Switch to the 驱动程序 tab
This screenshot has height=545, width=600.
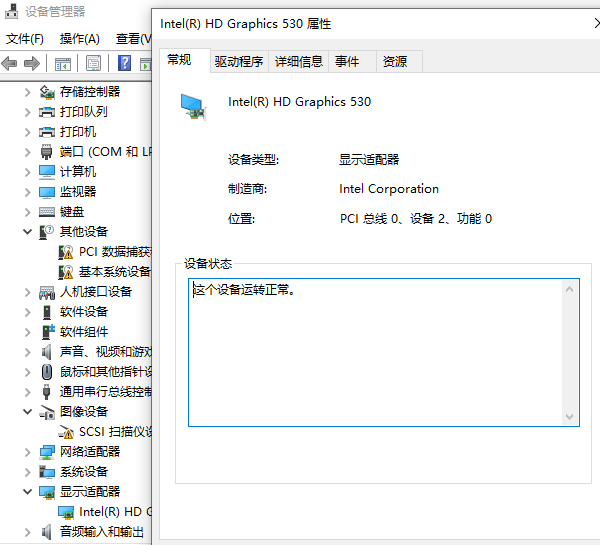tap(239, 62)
